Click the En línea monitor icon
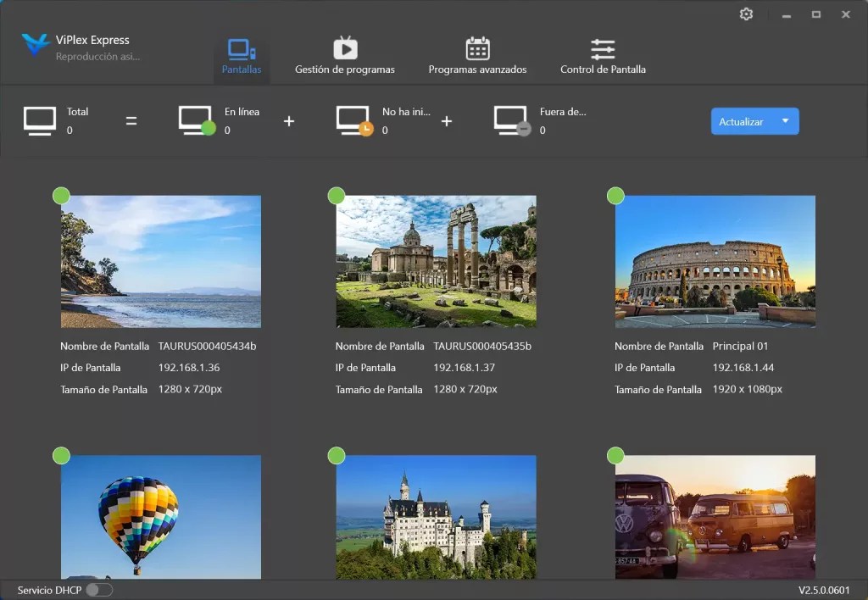Image resolution: width=868 pixels, height=600 pixels. 197,120
